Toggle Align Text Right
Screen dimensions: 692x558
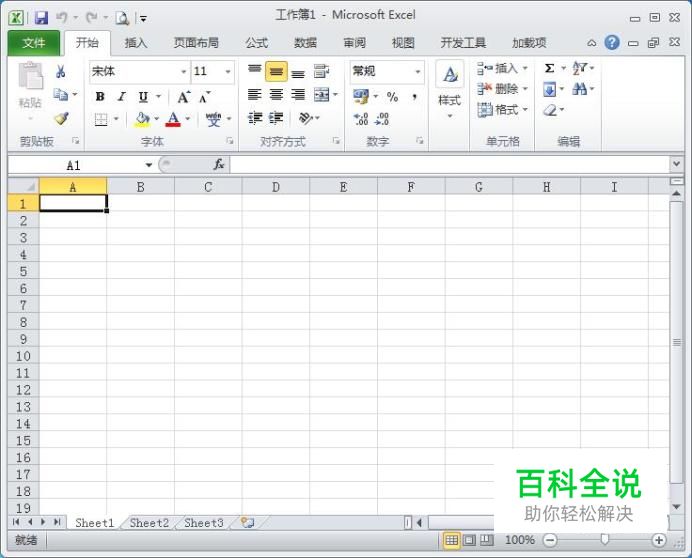[x=298, y=94]
